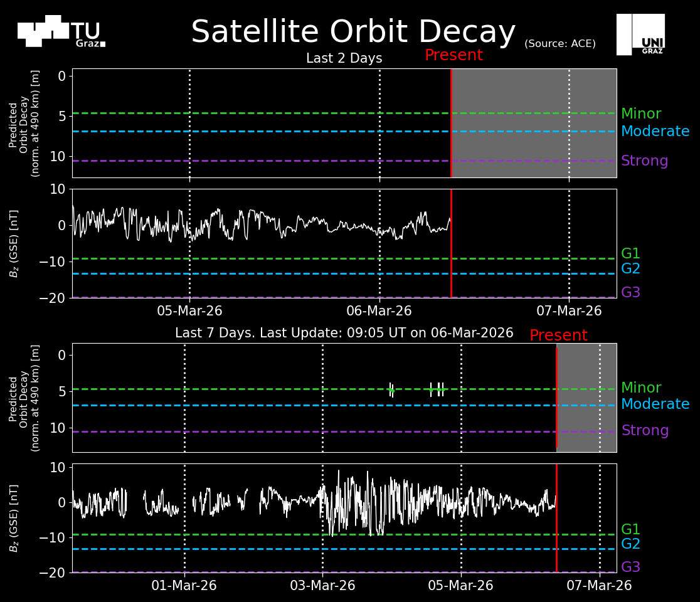The width and height of the screenshot is (700, 602).
Task: Click the Strong threshold label in the 7-day plot
Action: [645, 431]
